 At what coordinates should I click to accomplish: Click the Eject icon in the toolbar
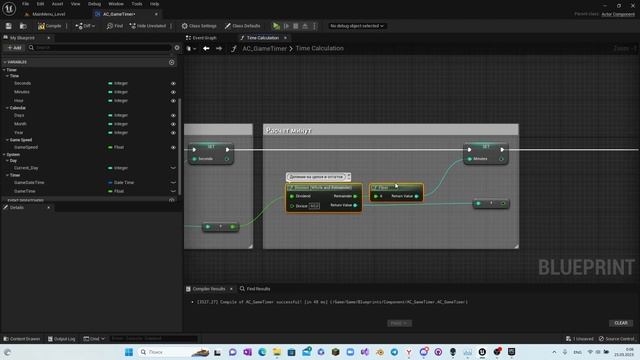[305, 26]
